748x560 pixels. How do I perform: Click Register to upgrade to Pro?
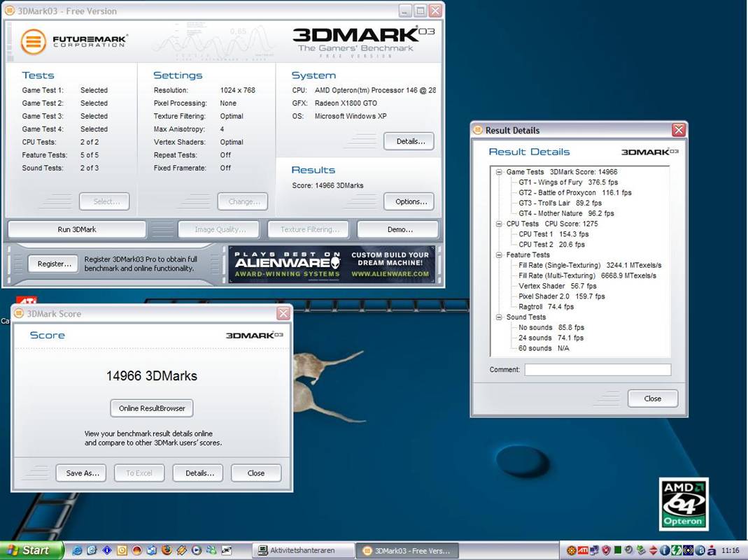pos(53,264)
